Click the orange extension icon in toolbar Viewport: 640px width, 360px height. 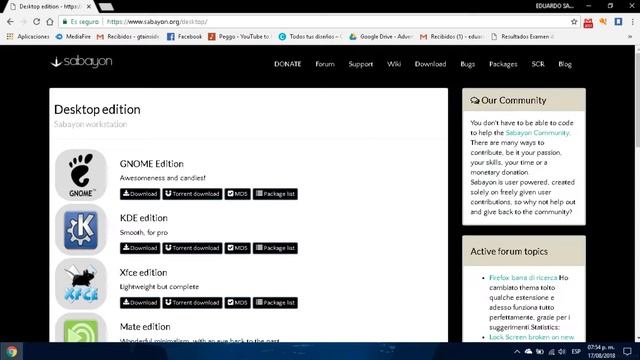[603, 22]
